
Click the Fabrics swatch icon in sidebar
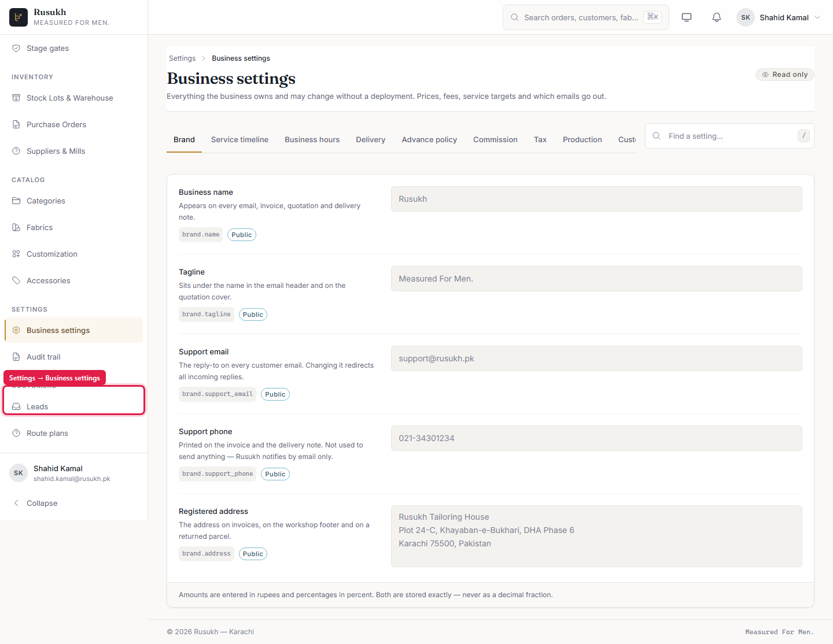click(16, 227)
